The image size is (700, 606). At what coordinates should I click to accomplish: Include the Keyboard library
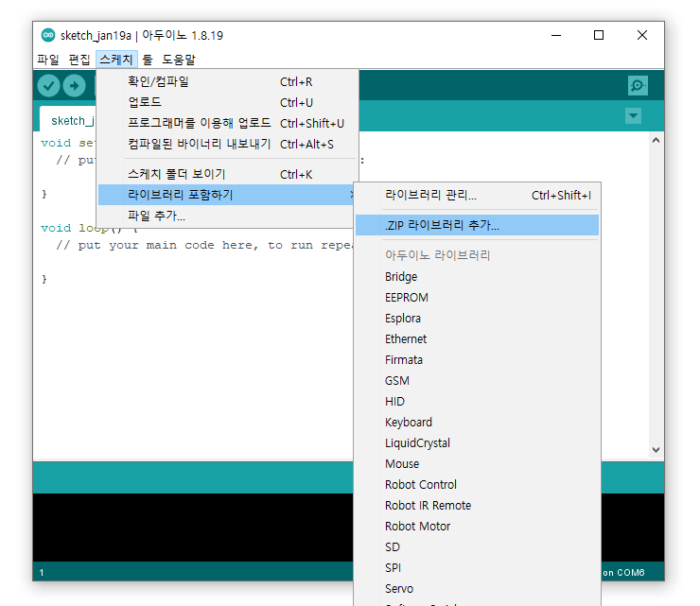tap(478, 423)
